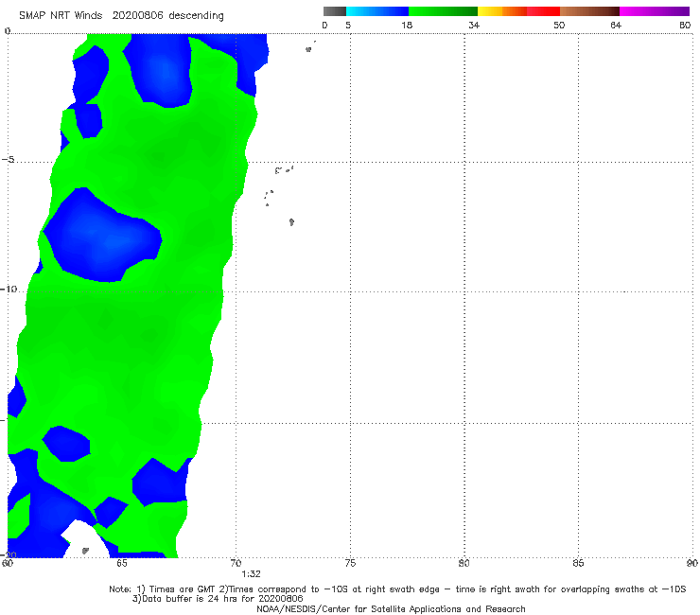
Task: Click the date '20200806' in the title
Action: (x=137, y=16)
